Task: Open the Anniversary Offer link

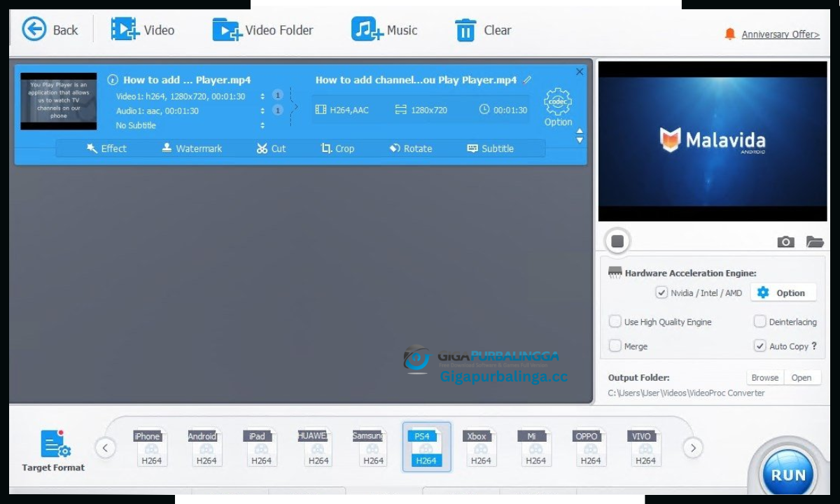Action: (x=780, y=34)
